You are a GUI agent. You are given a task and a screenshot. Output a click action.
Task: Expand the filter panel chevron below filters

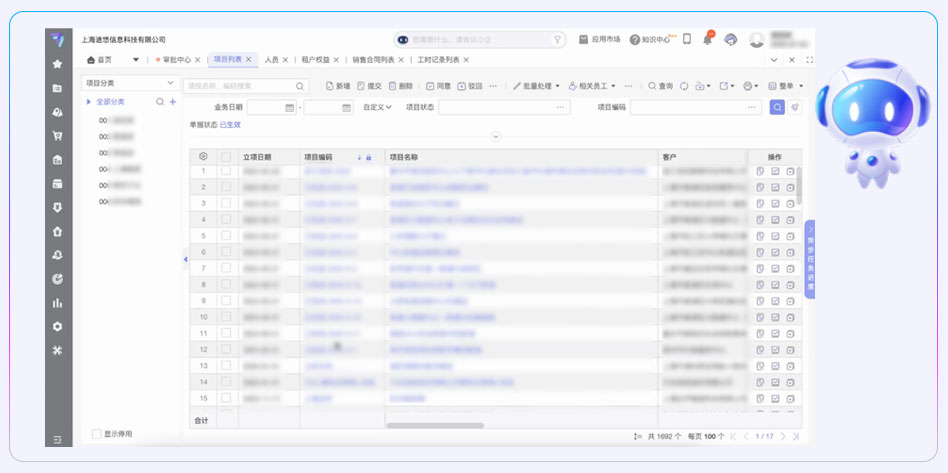(x=496, y=137)
